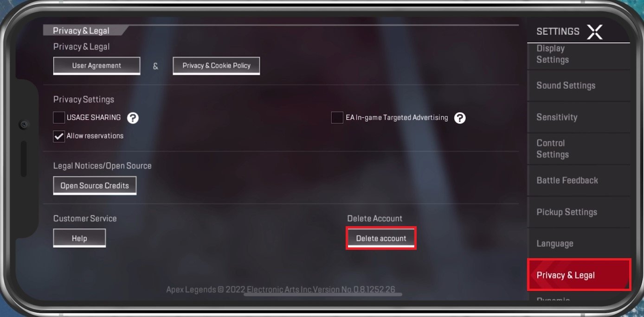Open help icon next to USAGE SHARING

point(133,118)
